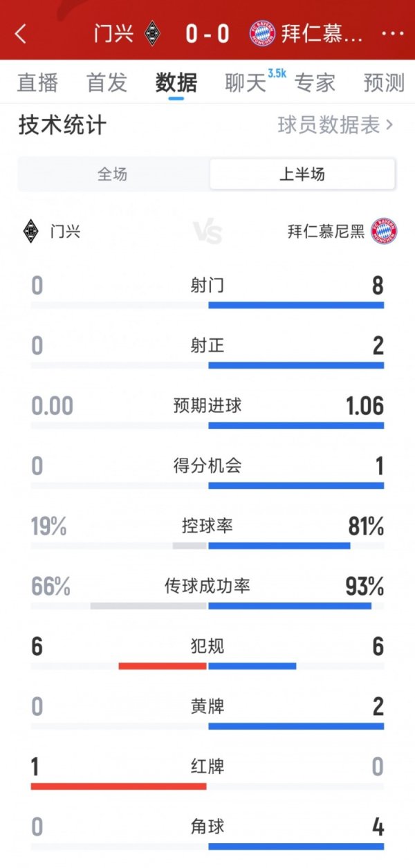The height and width of the screenshot is (868, 415).
Task: Click the red 红牌 stat bar for 门兴
Action: (x=118, y=786)
